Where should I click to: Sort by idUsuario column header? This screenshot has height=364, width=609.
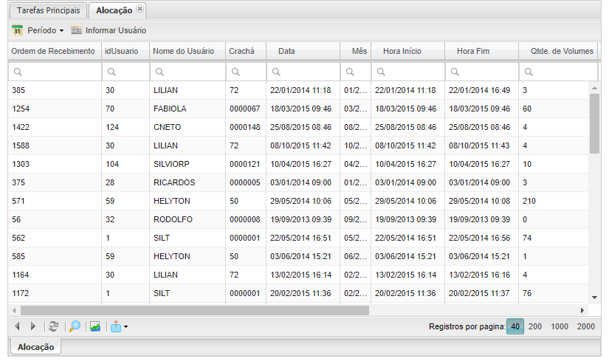coord(125,51)
